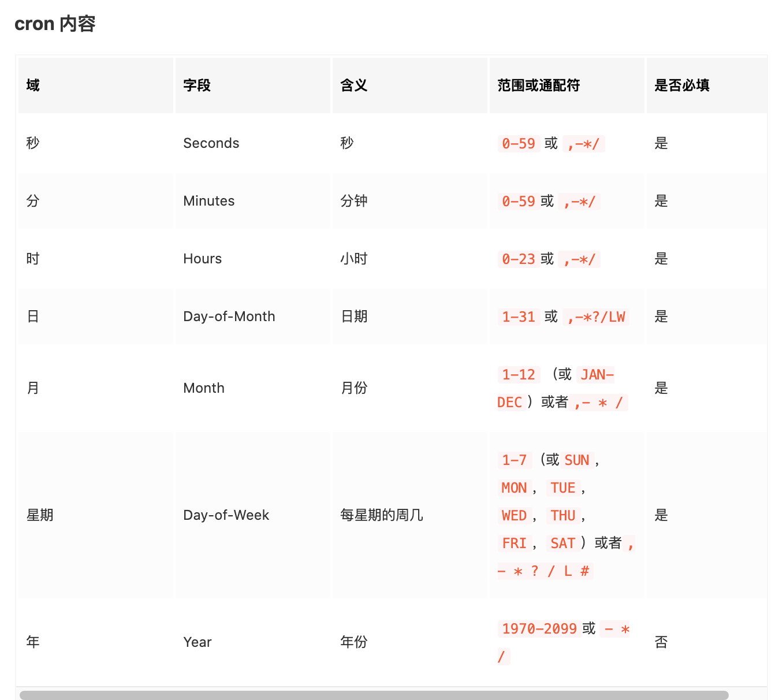The image size is (775, 700).
Task: Click the 'THU' code tag
Action: pyautogui.click(x=563, y=516)
